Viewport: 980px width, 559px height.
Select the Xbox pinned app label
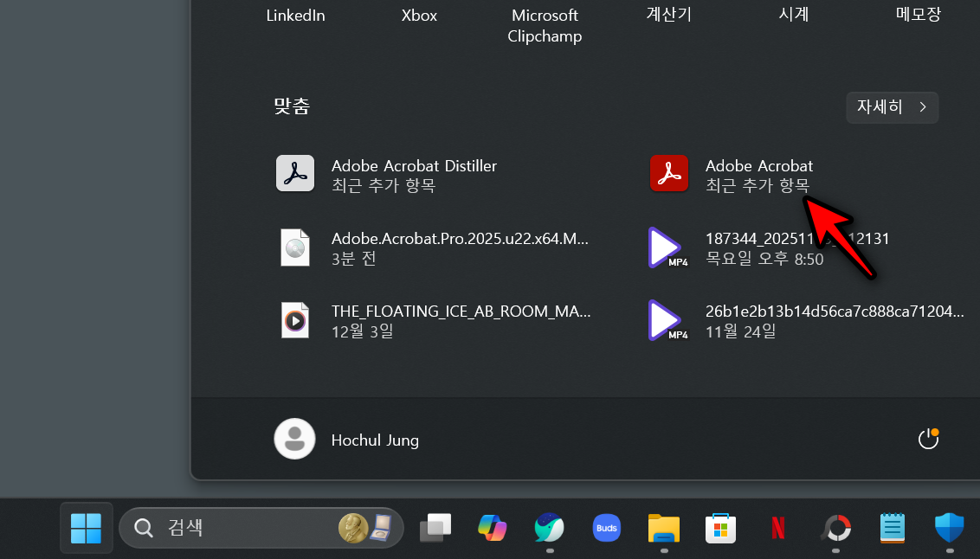[x=419, y=15]
